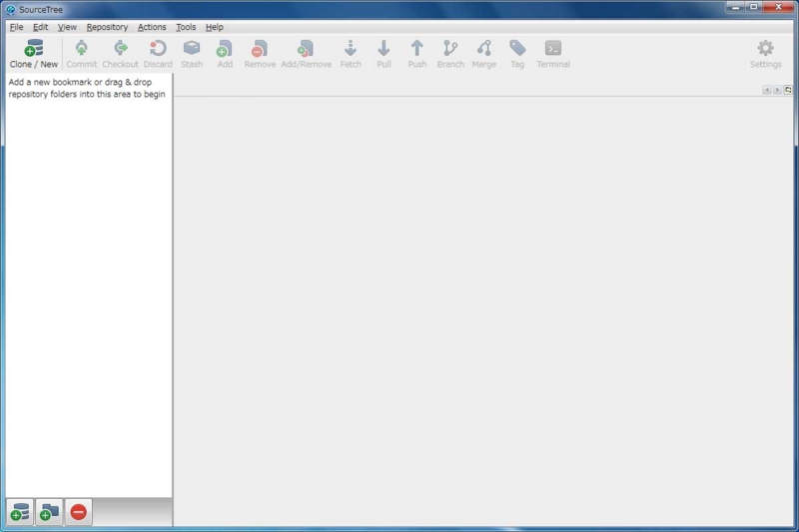Open the Tools menu
This screenshot has height=532, width=799.
[186, 27]
